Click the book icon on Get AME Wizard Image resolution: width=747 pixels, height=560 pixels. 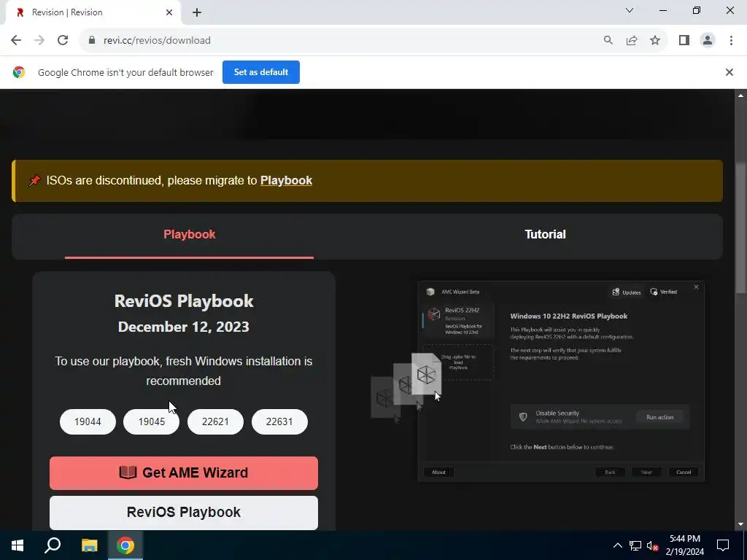[128, 472]
